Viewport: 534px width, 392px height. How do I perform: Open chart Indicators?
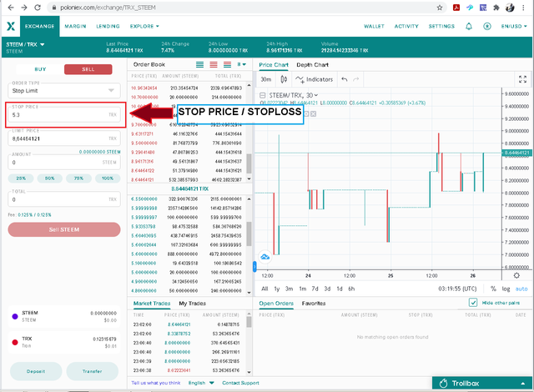coord(314,79)
